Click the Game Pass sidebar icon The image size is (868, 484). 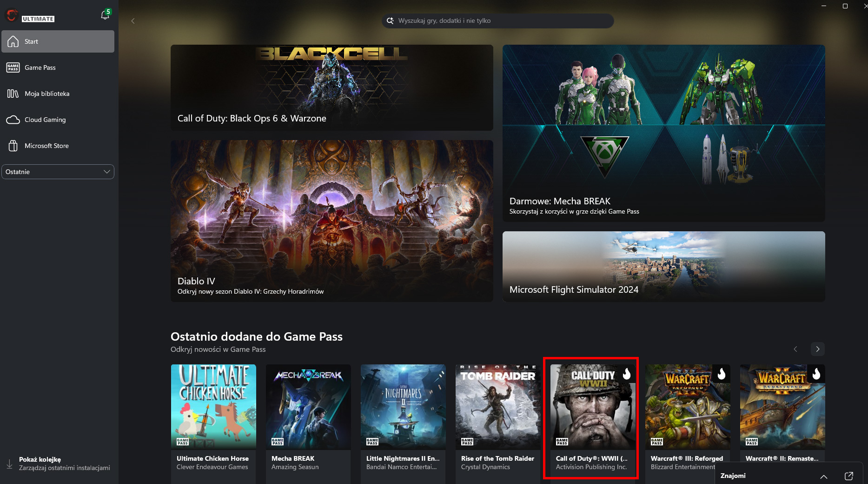[13, 67]
